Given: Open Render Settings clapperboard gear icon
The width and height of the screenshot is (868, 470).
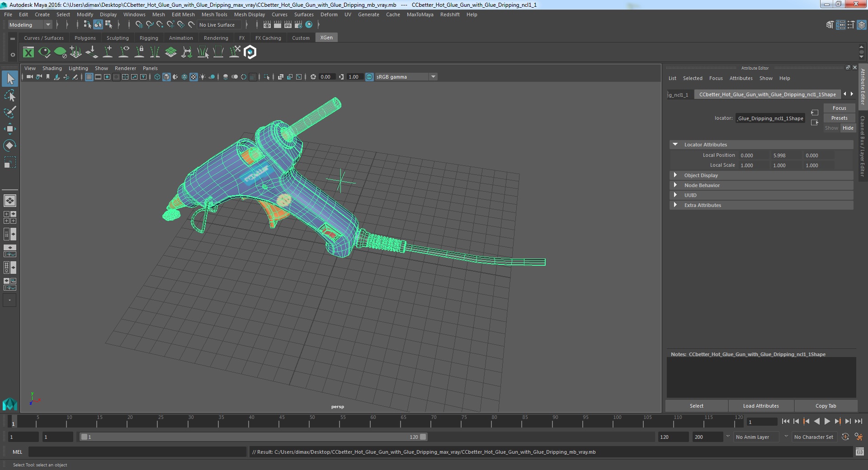Looking at the screenshot, I should (x=298, y=25).
